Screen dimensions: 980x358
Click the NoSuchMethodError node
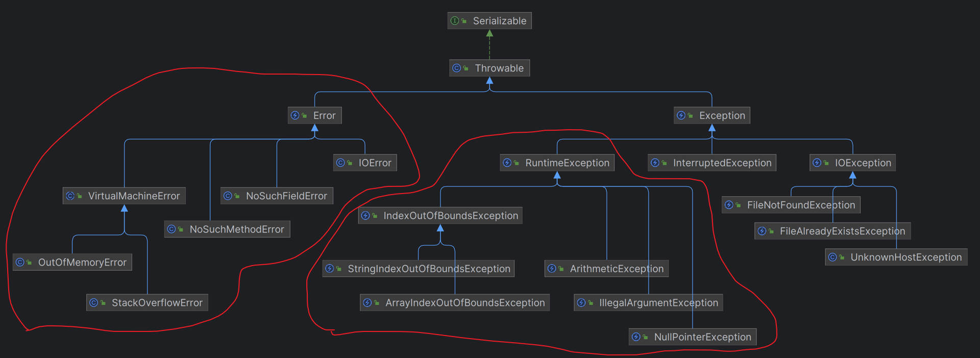tap(227, 229)
